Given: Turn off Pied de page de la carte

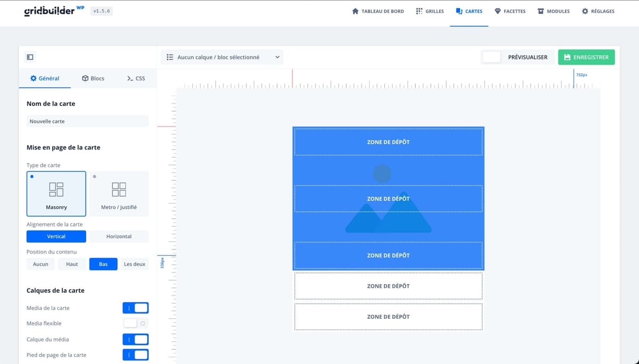Looking at the screenshot, I should coord(136,354).
